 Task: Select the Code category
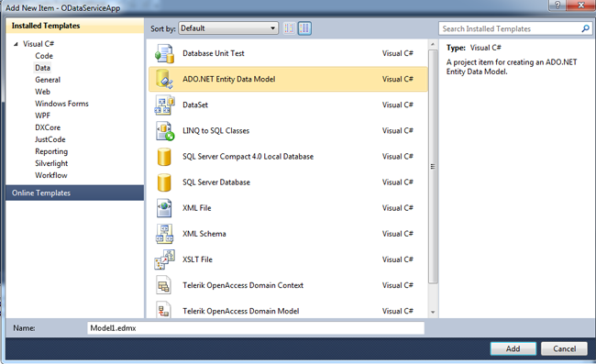coord(44,56)
